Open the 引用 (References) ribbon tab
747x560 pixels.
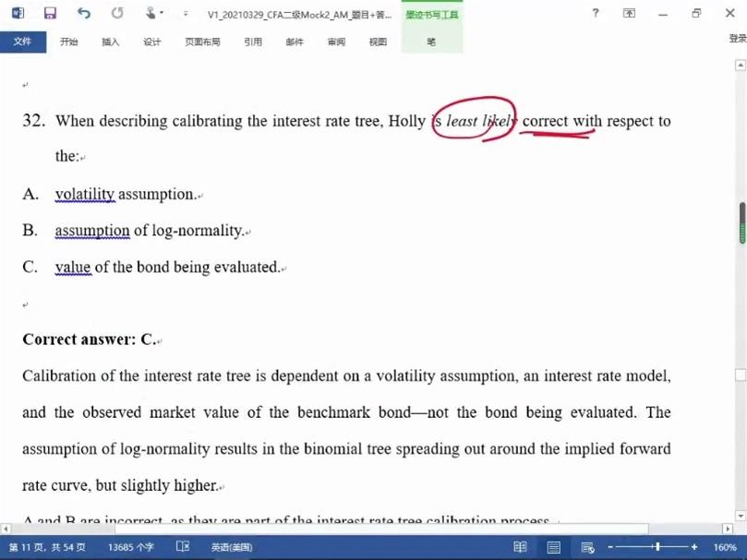coord(252,42)
